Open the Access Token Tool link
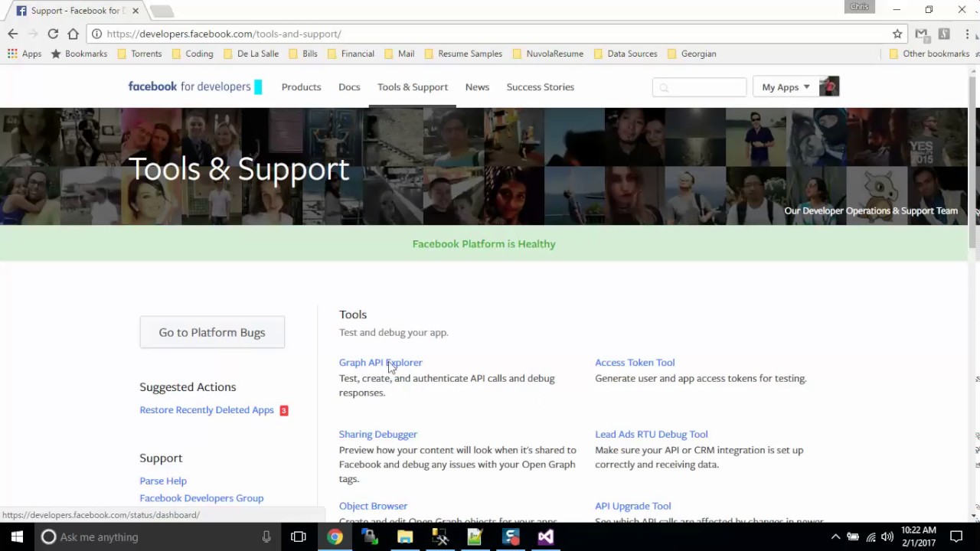This screenshot has width=980, height=551. 635,363
